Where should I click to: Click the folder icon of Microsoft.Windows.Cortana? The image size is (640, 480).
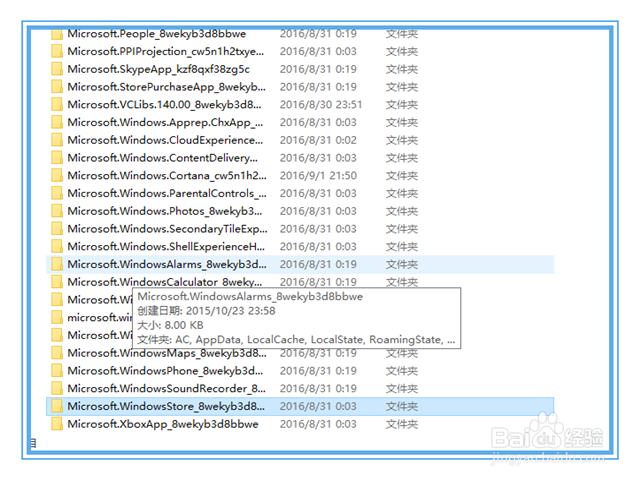(x=57, y=176)
